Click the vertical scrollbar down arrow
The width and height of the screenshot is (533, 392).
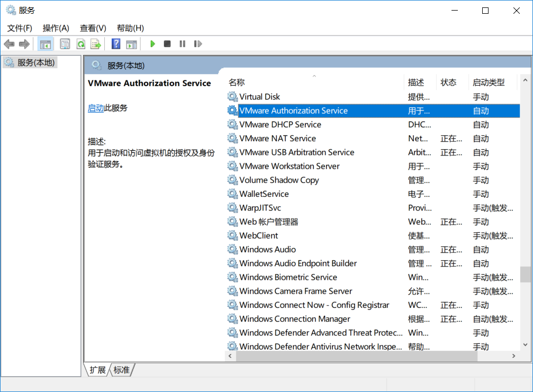(525, 345)
